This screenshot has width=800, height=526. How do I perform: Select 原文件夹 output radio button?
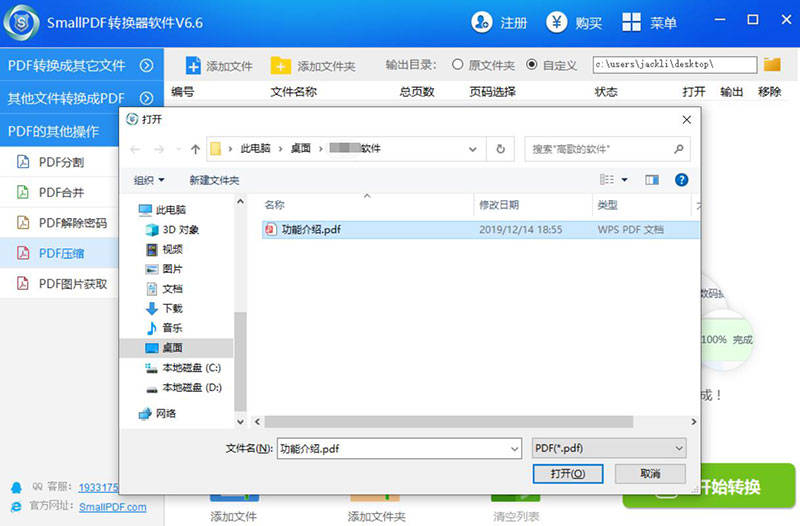pos(458,64)
